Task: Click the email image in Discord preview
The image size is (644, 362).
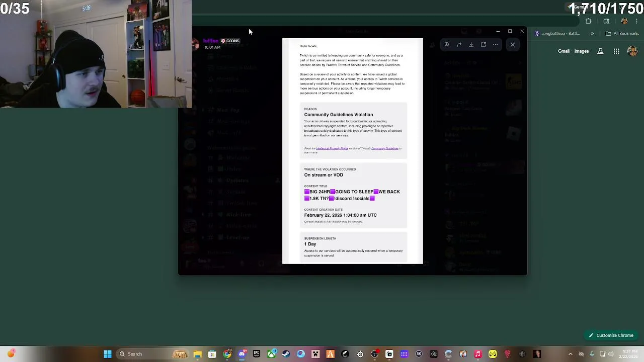Action: coord(353,151)
